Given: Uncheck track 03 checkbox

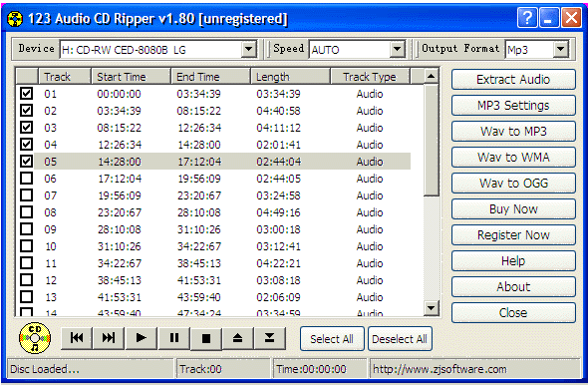Looking at the screenshot, I should coord(26,128).
